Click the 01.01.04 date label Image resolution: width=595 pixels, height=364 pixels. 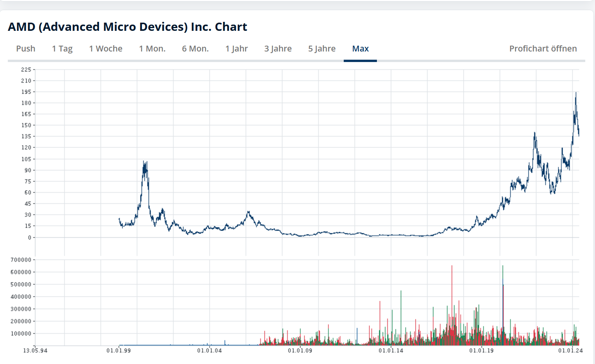pos(210,350)
